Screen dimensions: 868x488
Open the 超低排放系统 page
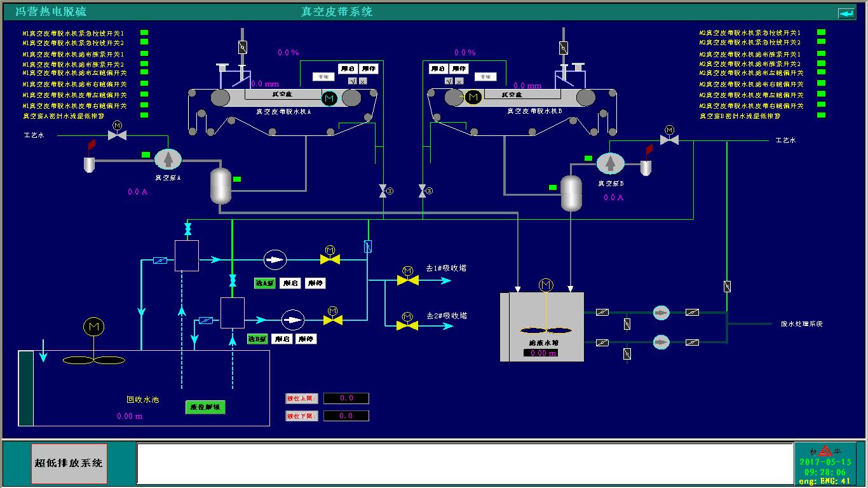click(69, 463)
